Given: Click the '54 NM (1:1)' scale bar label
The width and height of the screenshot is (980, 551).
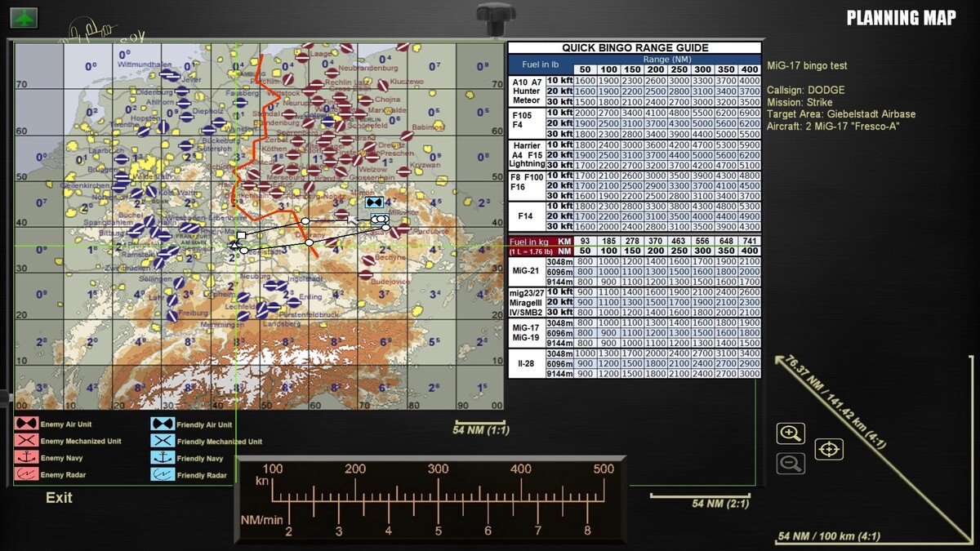Looking at the screenshot, I should click(481, 429).
